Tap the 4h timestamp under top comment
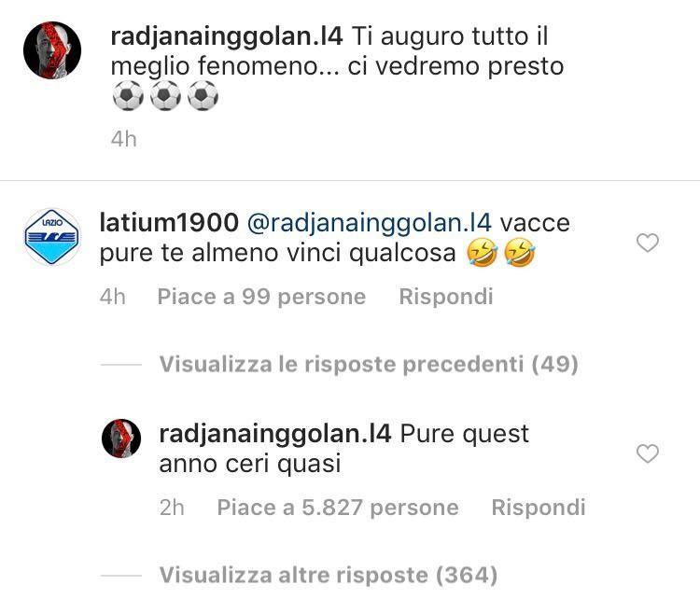The image size is (700, 599). 123,139
